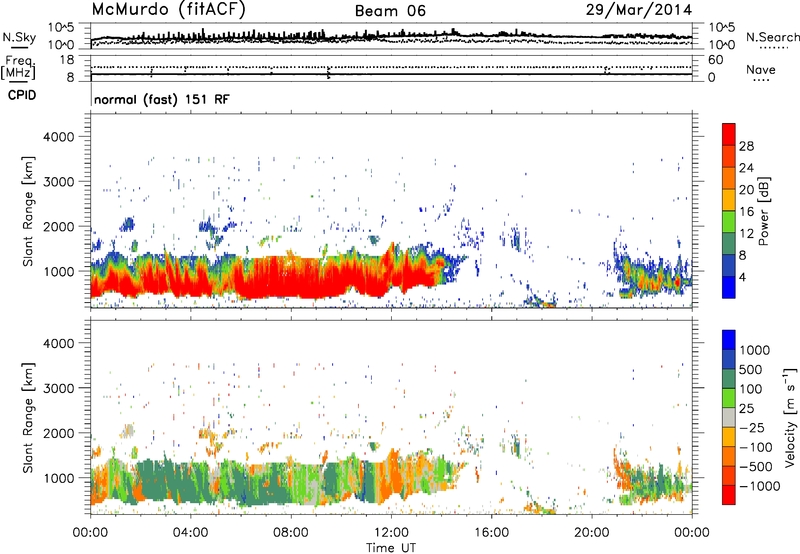
Task: Click the power panel 'Slant Range [km]' label
Action: pos(28,211)
